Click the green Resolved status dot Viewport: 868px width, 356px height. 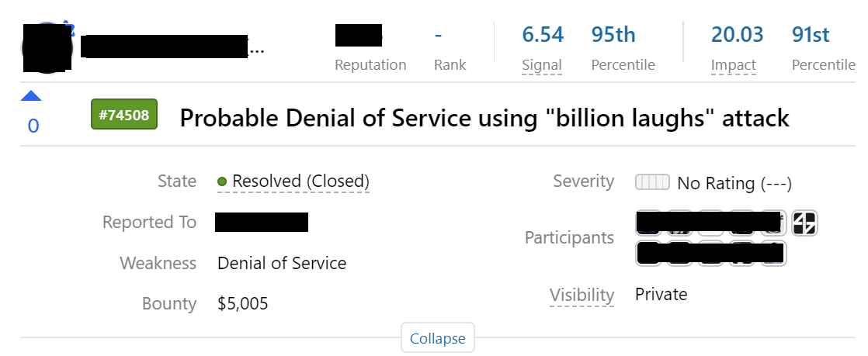pos(222,181)
